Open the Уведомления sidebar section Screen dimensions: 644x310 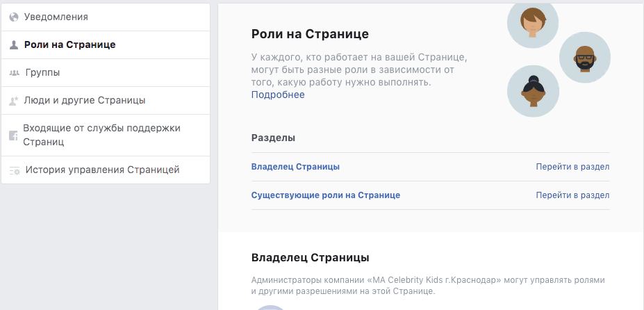(x=56, y=17)
